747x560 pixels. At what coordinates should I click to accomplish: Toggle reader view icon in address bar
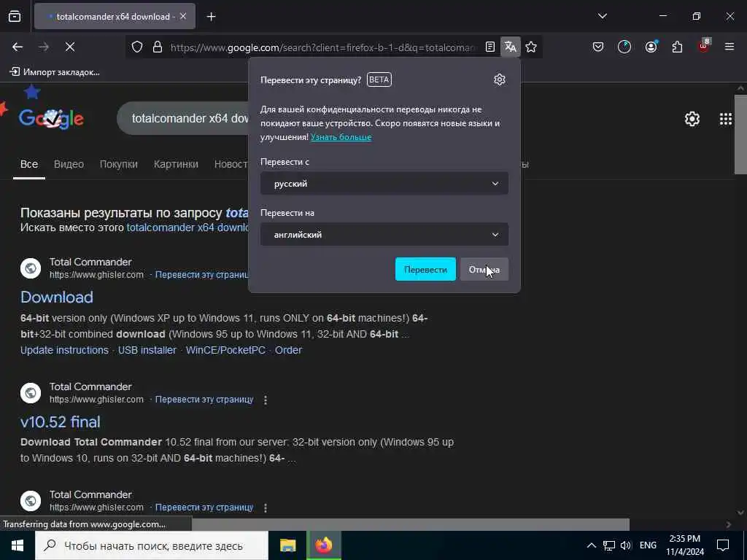489,47
